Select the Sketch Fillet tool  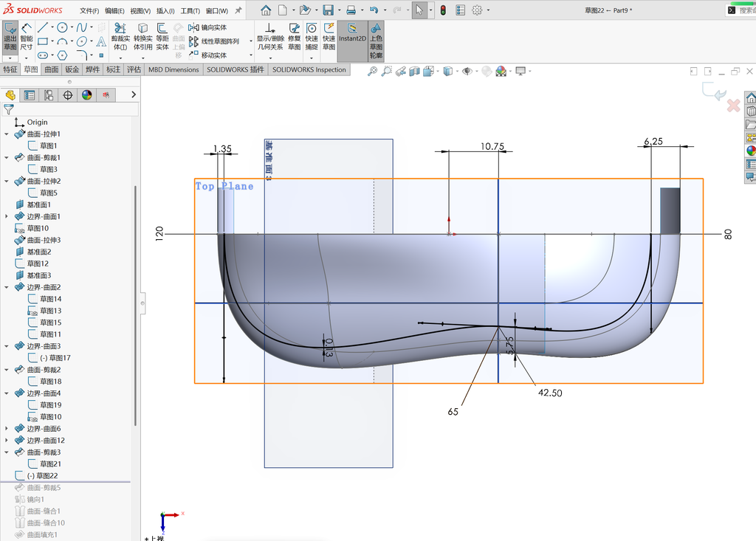coord(82,55)
